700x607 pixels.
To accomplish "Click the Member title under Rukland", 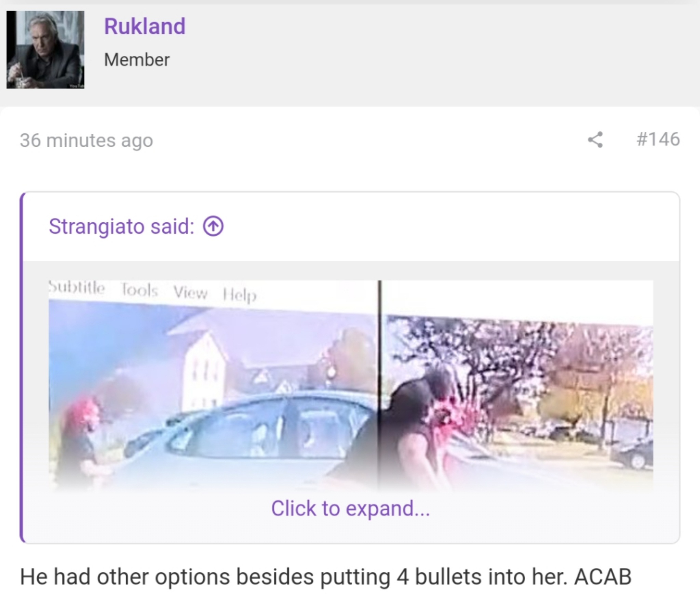I will point(137,60).
